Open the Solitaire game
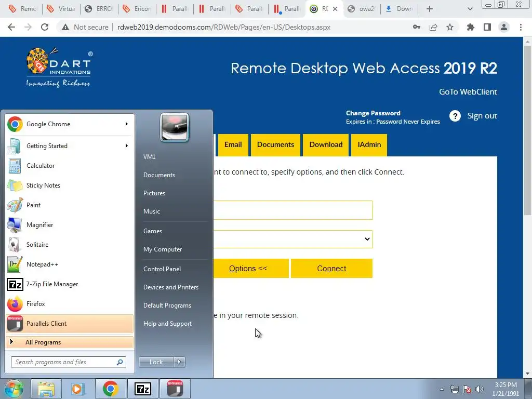 point(70,244)
